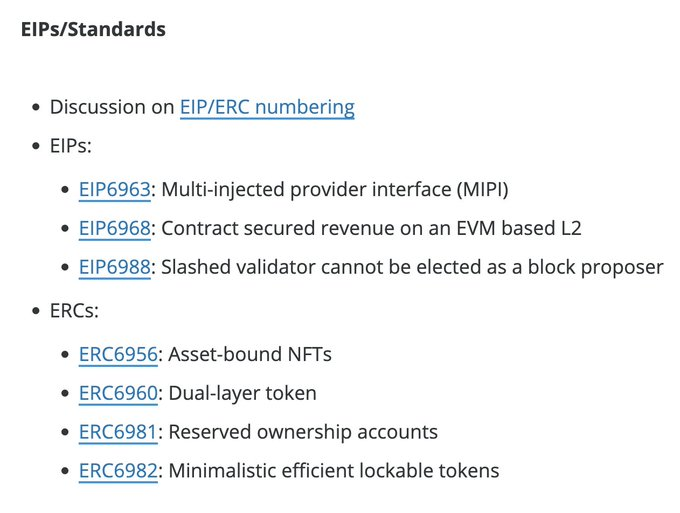Visit the ERC6981 link
The height and width of the screenshot is (513, 680).
coord(118,432)
